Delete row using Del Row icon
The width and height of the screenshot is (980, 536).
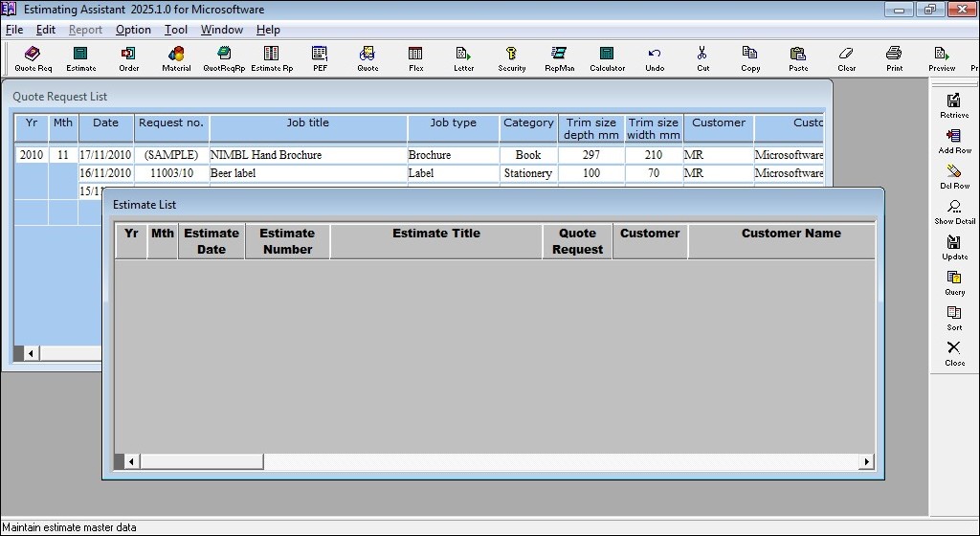click(954, 176)
